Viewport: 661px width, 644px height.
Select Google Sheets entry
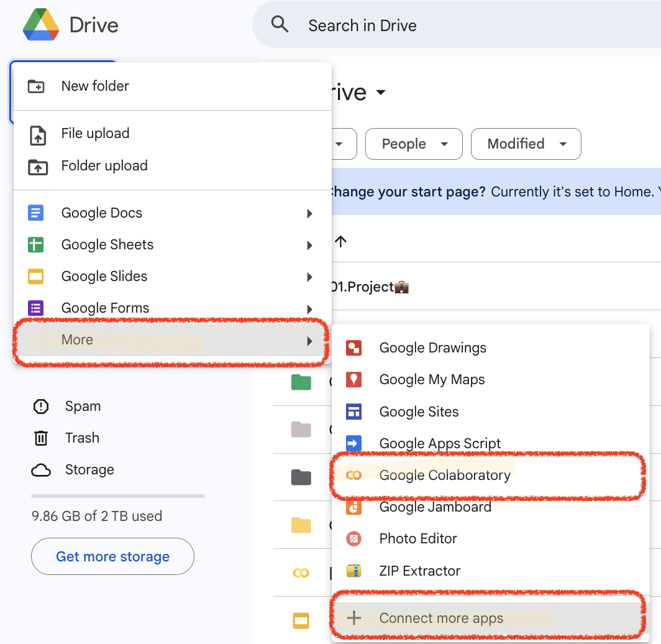click(x=173, y=245)
